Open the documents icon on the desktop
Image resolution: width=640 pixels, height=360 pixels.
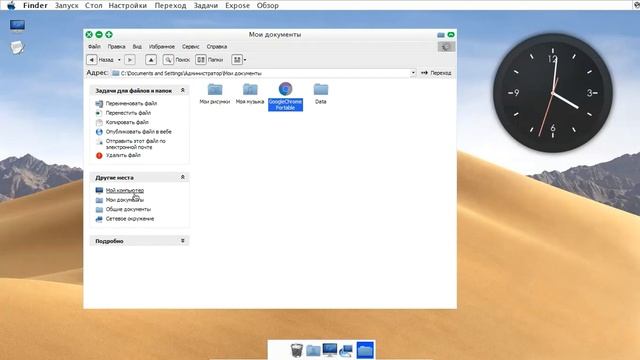(x=17, y=47)
